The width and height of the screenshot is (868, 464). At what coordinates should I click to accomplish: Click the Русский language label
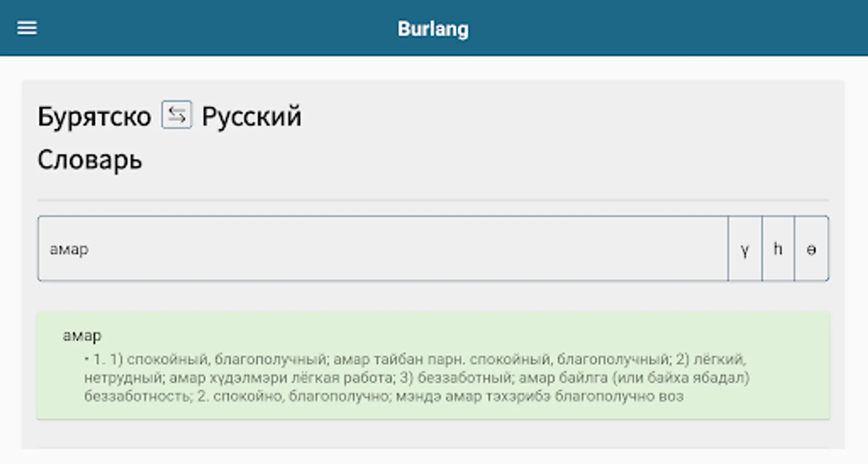251,117
